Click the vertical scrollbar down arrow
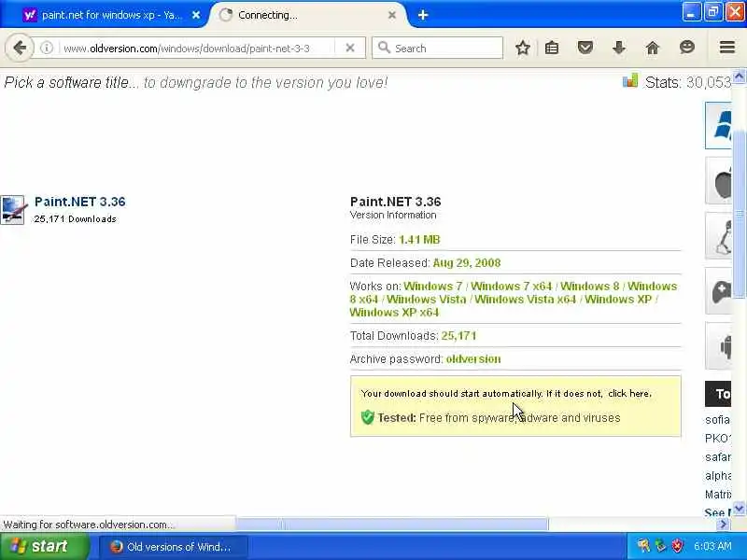 [x=739, y=509]
